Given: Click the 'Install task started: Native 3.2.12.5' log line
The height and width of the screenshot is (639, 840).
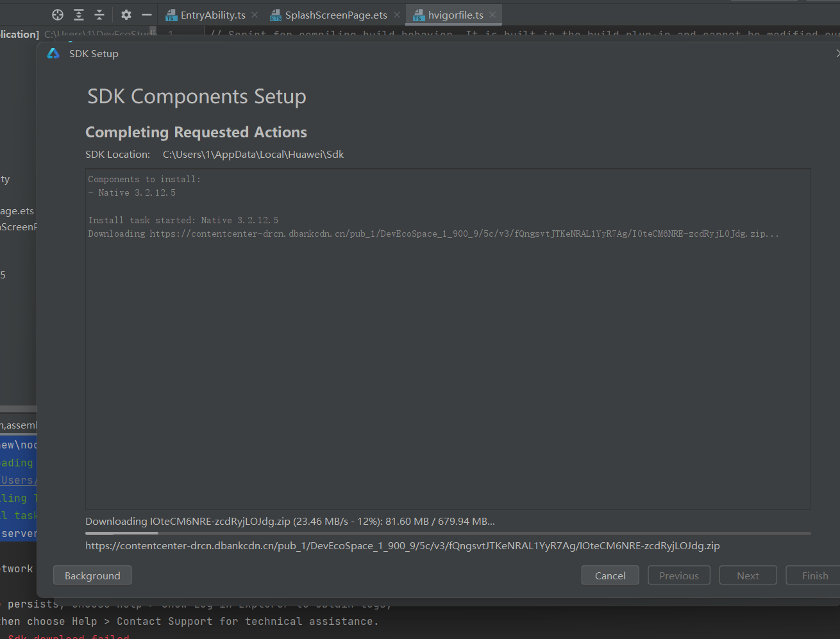Looking at the screenshot, I should [x=183, y=220].
